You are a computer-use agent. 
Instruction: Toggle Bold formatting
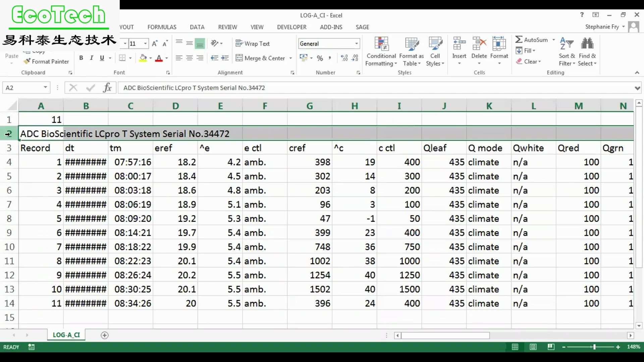(x=81, y=58)
